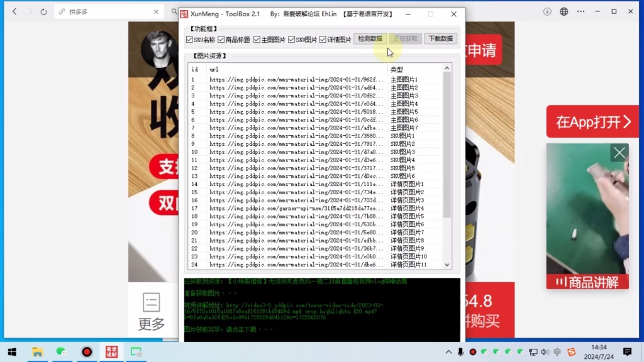Image resolution: width=644 pixels, height=362 pixels.
Task: Select the 拼多多 browser tab
Action: (109, 12)
